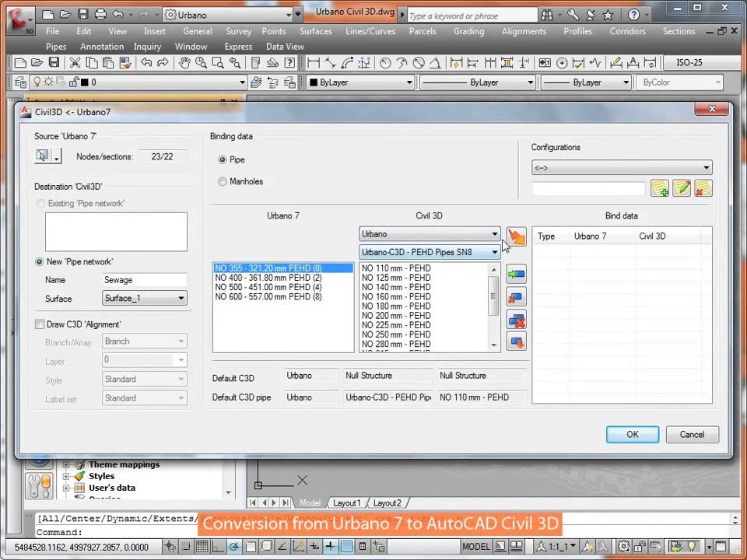The image size is (747, 560).
Task: Open the Surface_1 surface dropdown
Action: pos(145,298)
